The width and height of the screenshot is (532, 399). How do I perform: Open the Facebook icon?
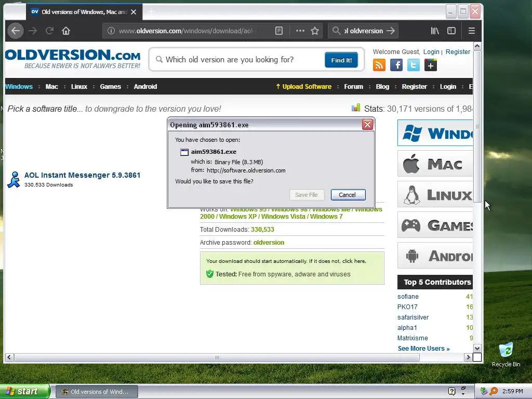pyautogui.click(x=396, y=65)
